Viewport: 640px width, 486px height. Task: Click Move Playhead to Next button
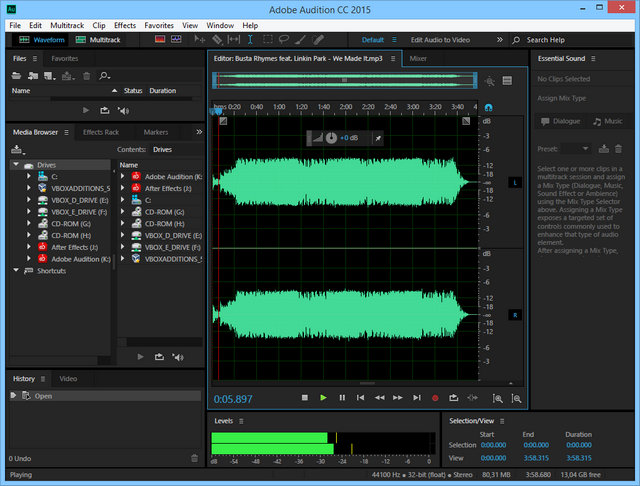[416, 397]
